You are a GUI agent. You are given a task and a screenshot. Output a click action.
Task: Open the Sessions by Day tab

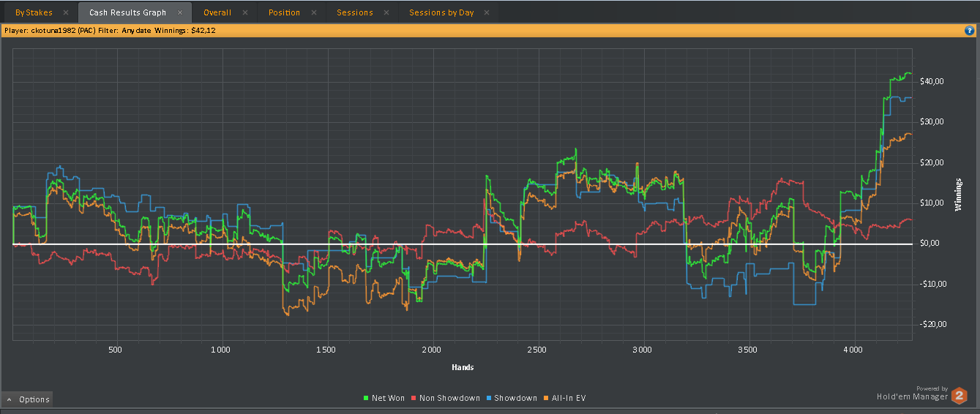441,12
